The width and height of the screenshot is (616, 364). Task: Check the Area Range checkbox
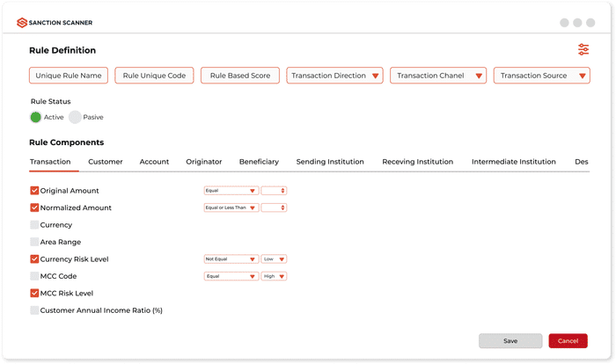(x=34, y=242)
